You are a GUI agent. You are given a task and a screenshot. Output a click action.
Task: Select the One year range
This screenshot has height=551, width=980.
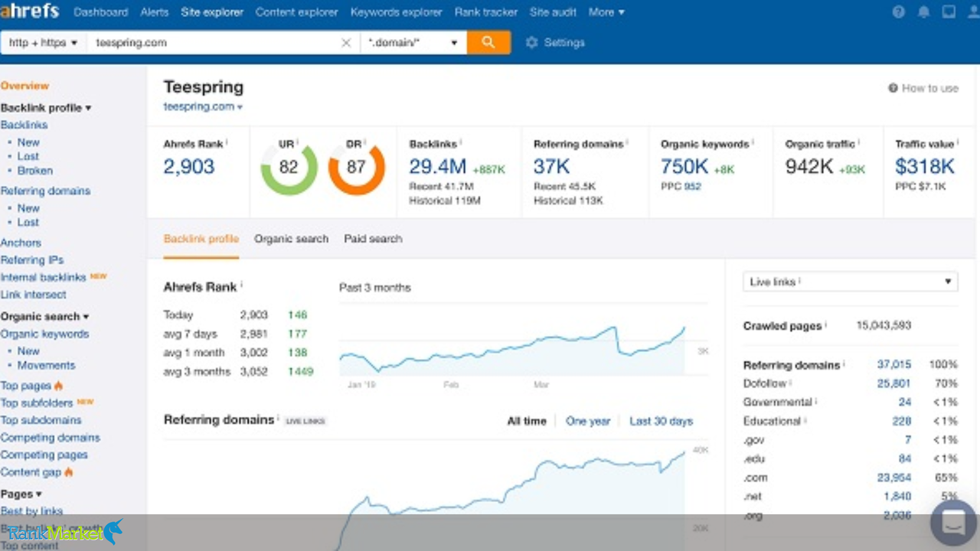point(588,421)
